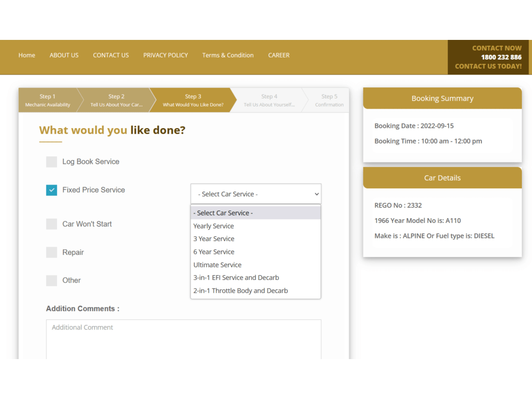
Task: Click the Addition Comments : label
Action: coord(83,309)
